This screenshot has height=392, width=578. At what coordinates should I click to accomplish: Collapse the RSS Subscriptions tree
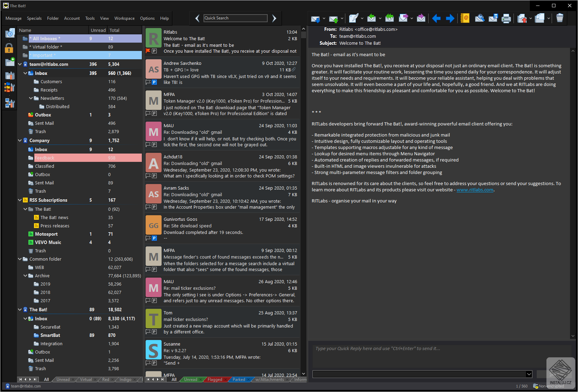coord(20,200)
